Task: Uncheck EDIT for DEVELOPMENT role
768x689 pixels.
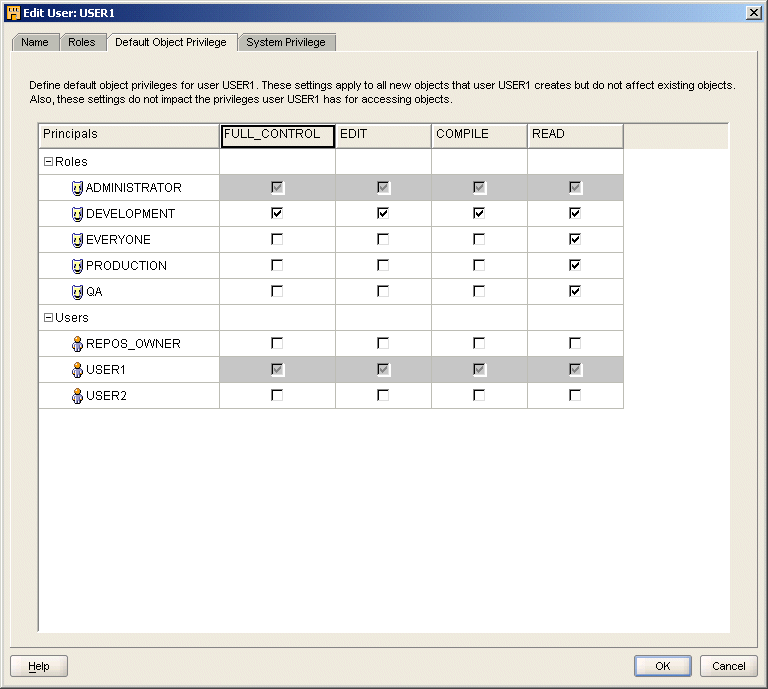Action: [x=383, y=214]
